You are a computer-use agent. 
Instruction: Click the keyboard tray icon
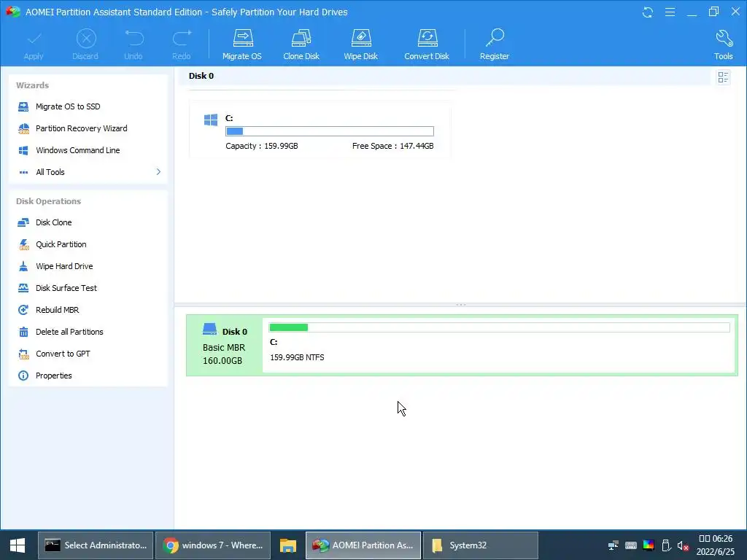tap(631, 545)
